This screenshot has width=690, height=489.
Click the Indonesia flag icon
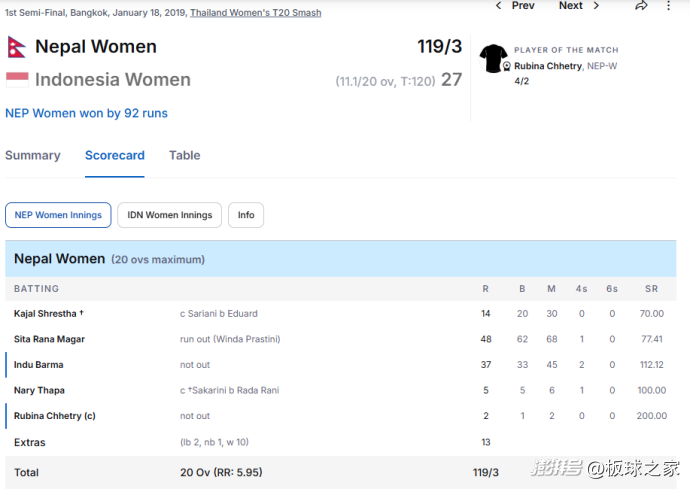(x=17, y=80)
